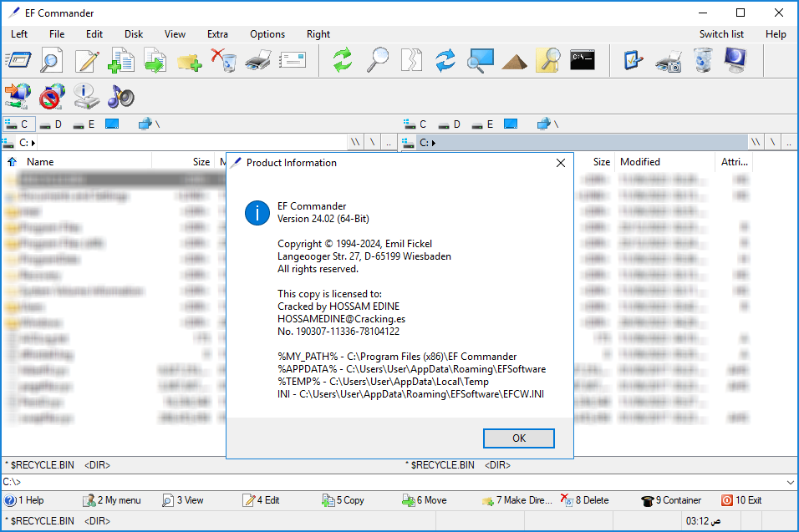
Task: Select drive E in right panel
Action: pos(483,124)
